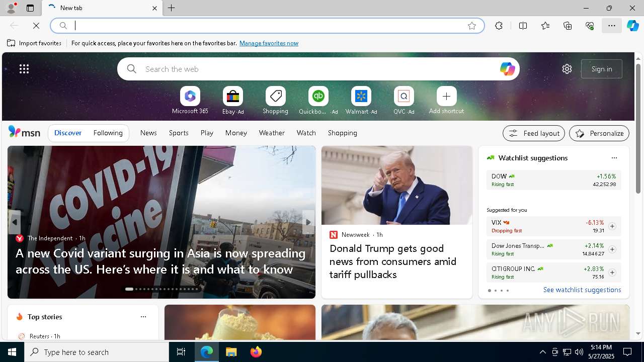Open the Windows Start menu

pos(12,352)
